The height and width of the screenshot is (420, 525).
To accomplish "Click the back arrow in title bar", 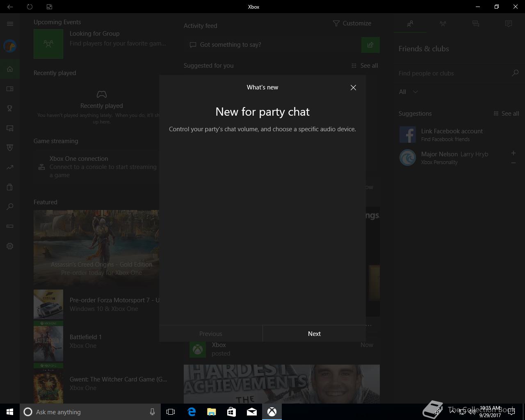I will click(x=10, y=7).
